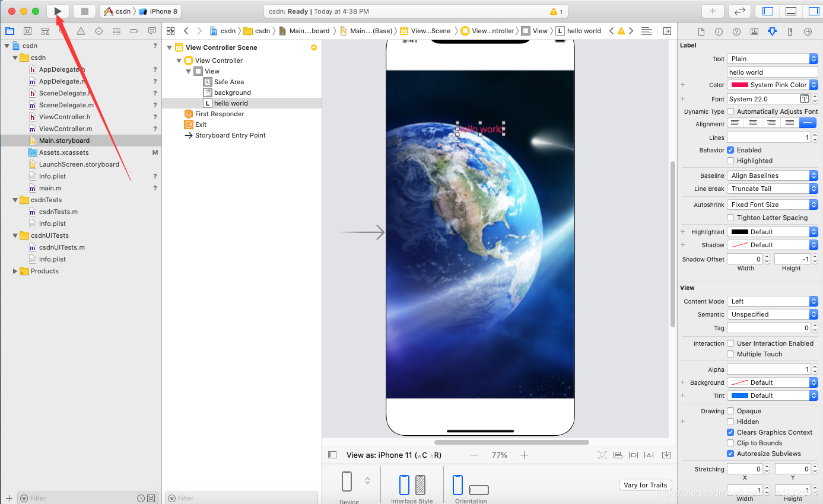Click the System Pink Color swatch
823x504 pixels.
(739, 85)
